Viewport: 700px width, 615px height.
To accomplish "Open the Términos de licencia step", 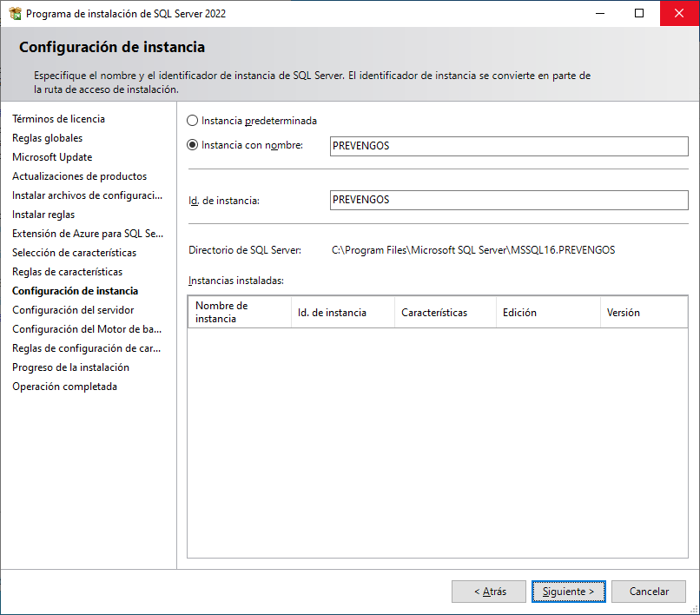I will (x=58, y=119).
